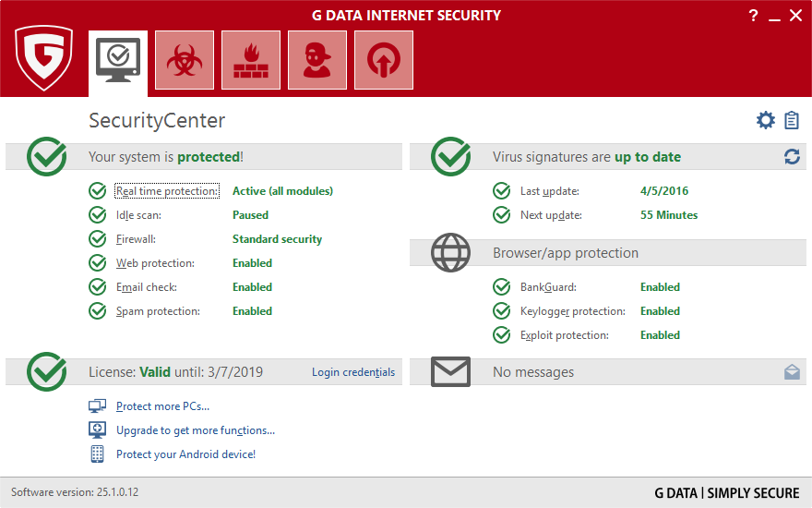Select the SecurityCenter monitor tab

click(118, 60)
